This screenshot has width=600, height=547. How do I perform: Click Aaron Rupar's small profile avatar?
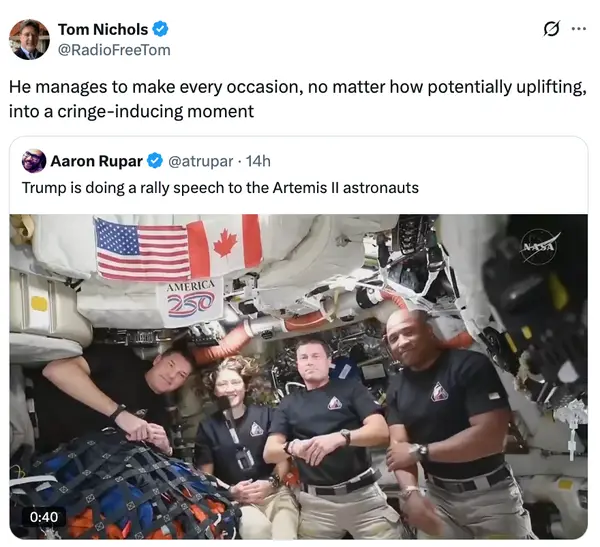tap(34, 161)
